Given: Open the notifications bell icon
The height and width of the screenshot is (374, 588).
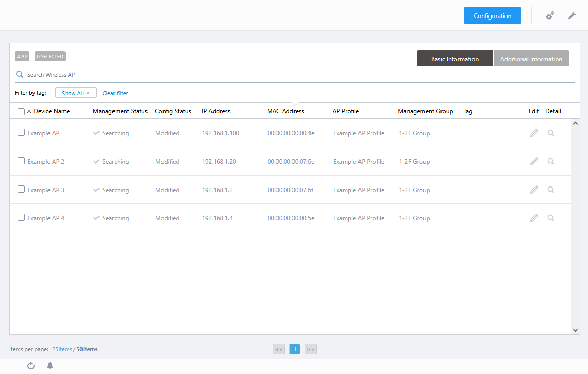Looking at the screenshot, I should 50,366.
